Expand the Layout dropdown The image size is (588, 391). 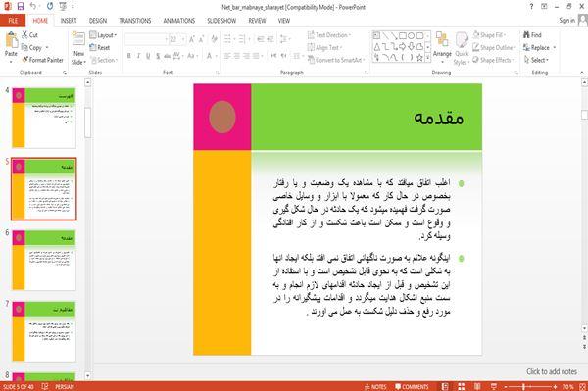pyautogui.click(x=103, y=35)
